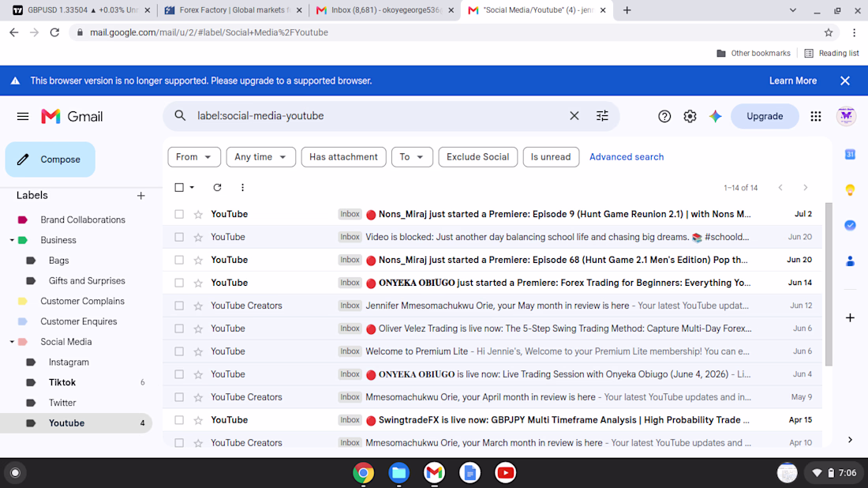
Task: Click the Upgrade button
Action: 765,116
